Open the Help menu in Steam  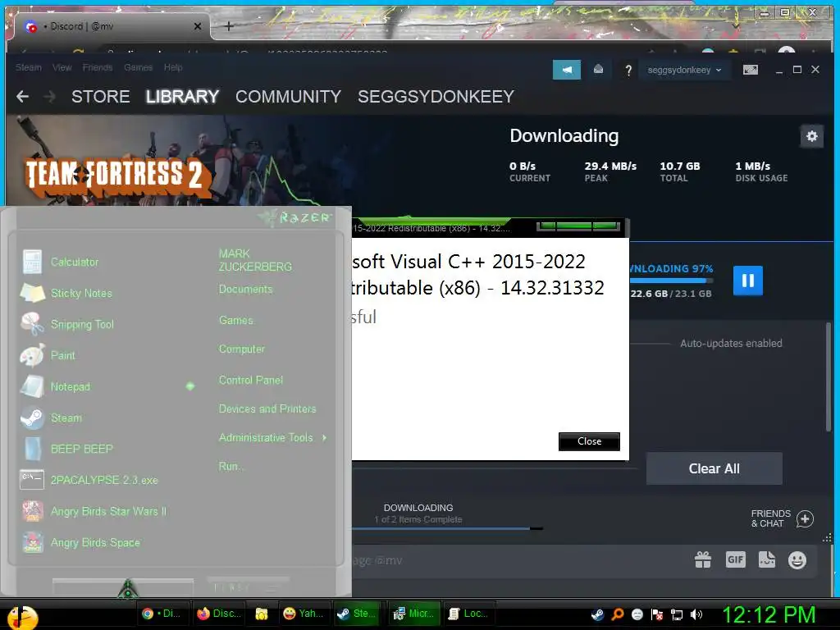pyautogui.click(x=173, y=67)
